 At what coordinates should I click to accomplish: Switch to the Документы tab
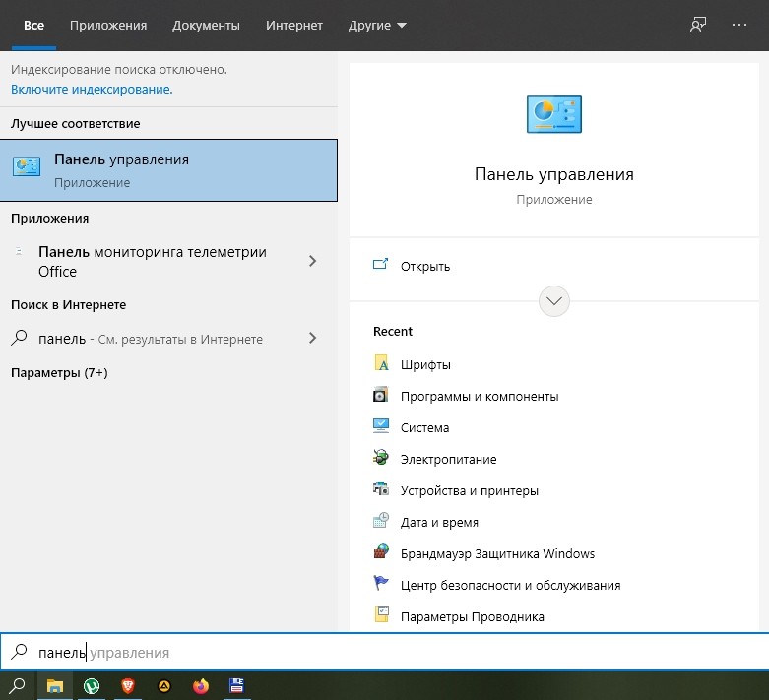[x=206, y=26]
